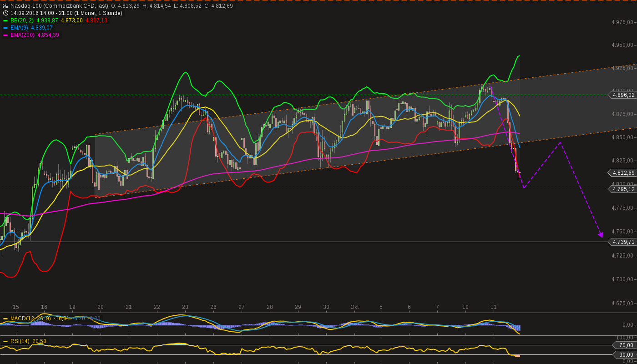The image size is (637, 364).
Task: Click the close price C: 4.812,69
Action: pos(218,6)
